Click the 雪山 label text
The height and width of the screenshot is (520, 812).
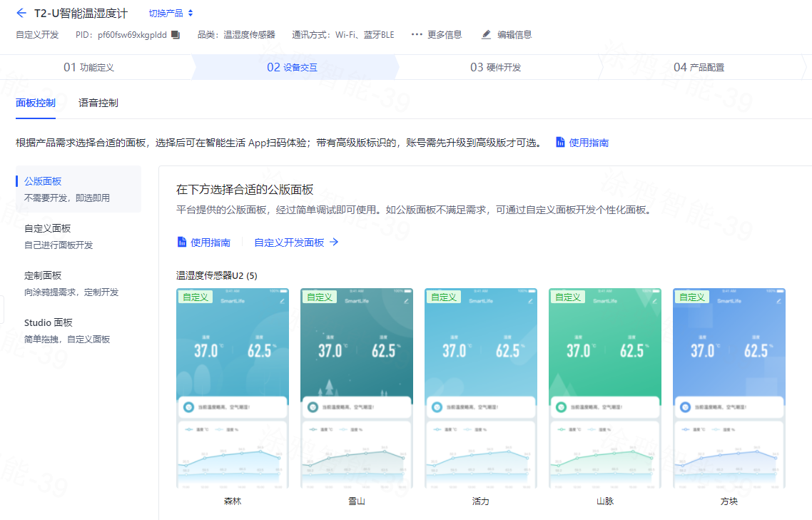[x=357, y=501]
